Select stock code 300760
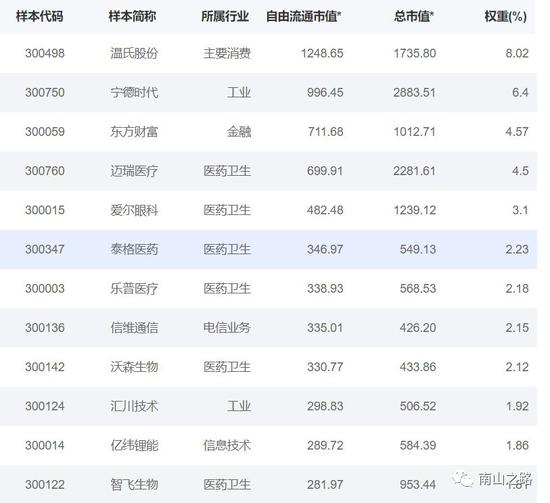Screen dimensions: 550x503 [45, 171]
